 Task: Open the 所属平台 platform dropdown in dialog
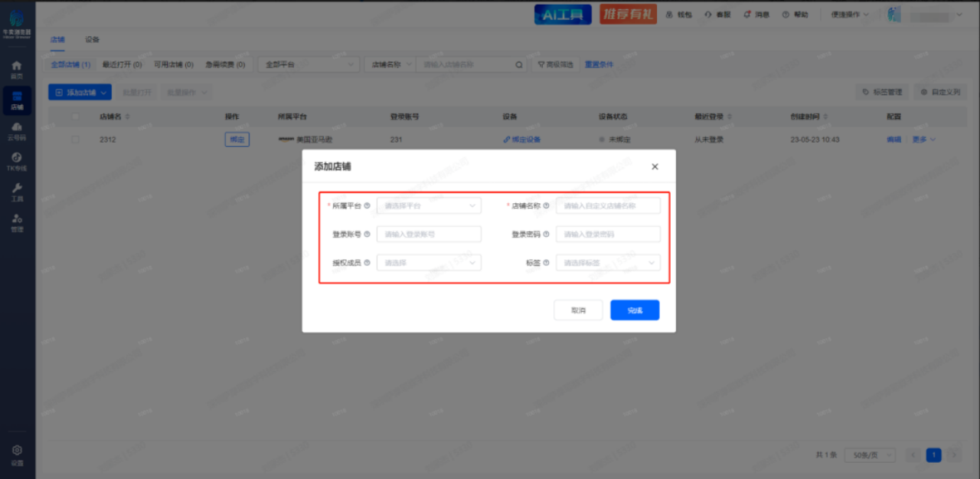pyautogui.click(x=429, y=205)
